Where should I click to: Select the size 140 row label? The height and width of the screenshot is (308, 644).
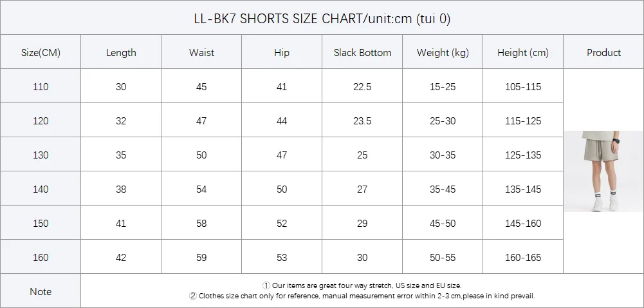pyautogui.click(x=41, y=189)
